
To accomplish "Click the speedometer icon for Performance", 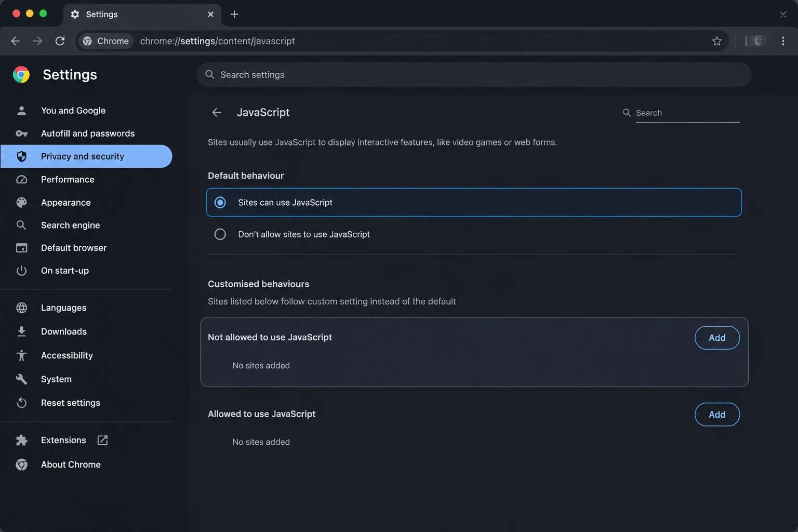I will (22, 179).
